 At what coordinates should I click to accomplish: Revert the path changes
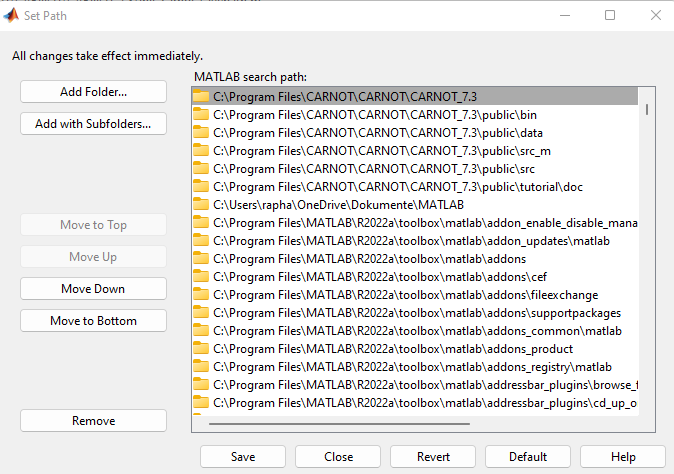(x=432, y=457)
